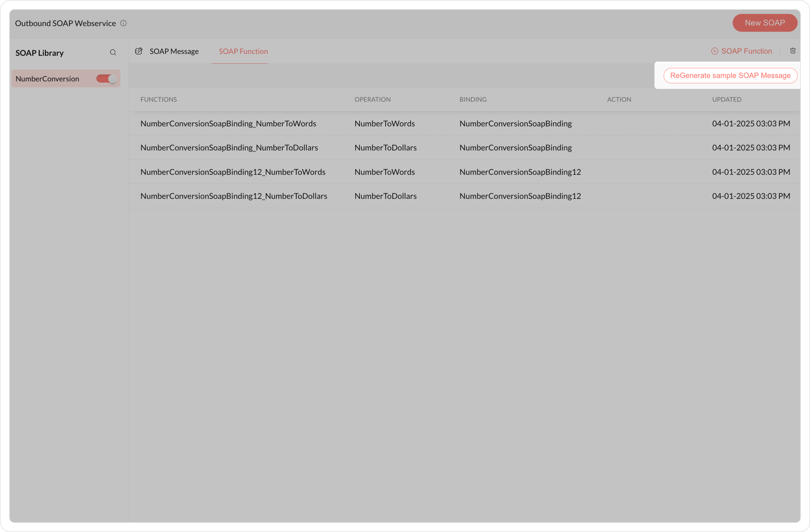Open the SOAP Message tab
Screen dimensions: 810x532
(x=174, y=51)
